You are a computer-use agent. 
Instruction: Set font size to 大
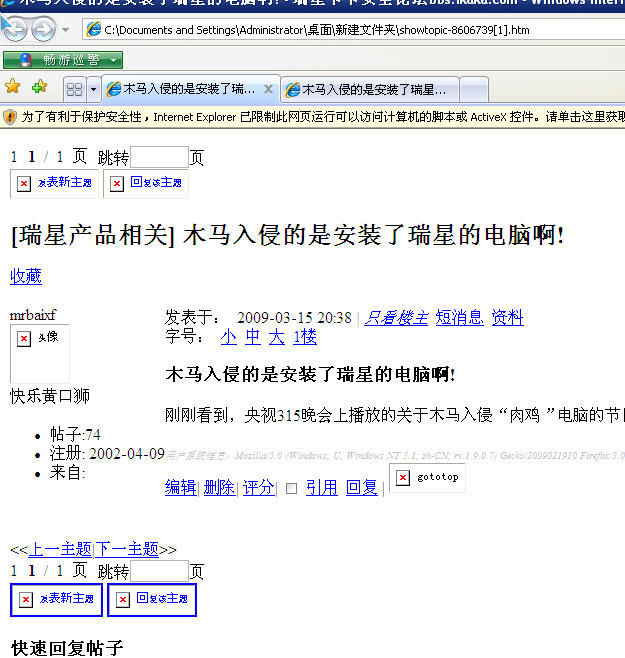point(277,337)
